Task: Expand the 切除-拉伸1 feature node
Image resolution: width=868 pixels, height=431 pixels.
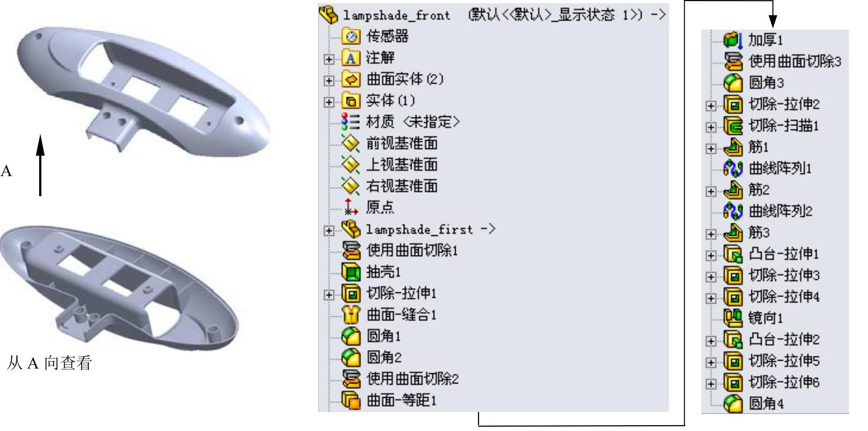Action: tap(329, 295)
